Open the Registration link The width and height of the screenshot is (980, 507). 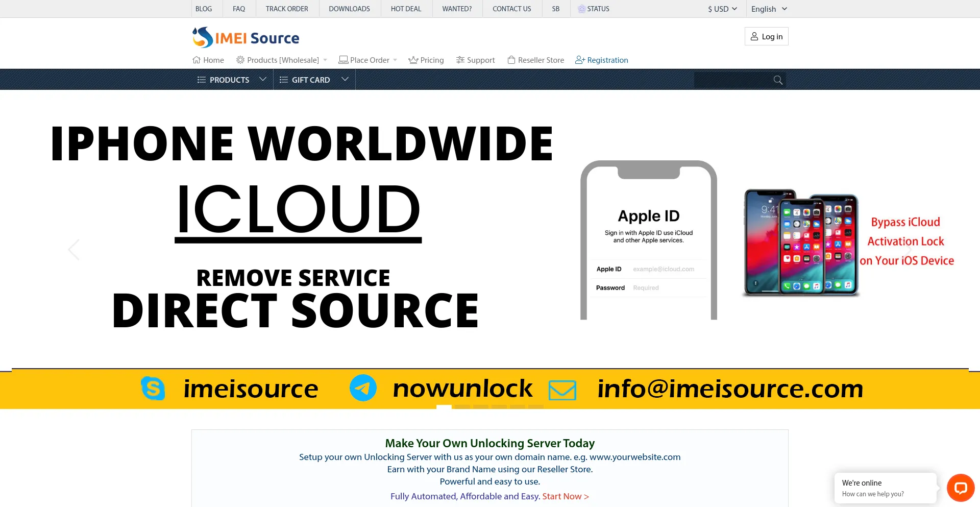(601, 60)
